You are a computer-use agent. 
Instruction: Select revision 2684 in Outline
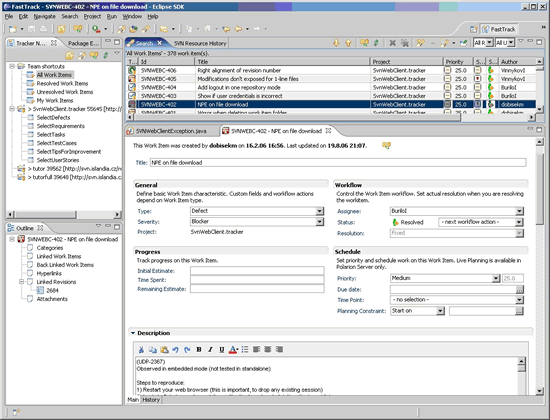coord(52,291)
